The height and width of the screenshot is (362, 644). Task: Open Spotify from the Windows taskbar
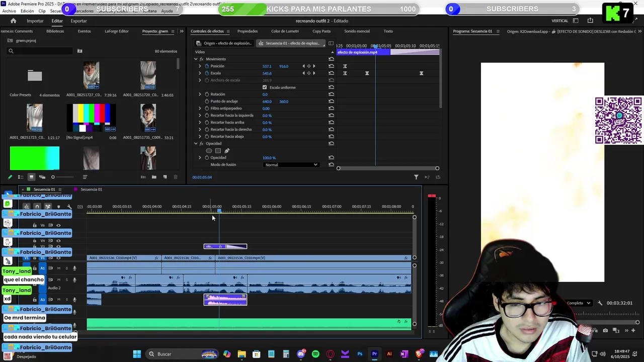point(315,354)
